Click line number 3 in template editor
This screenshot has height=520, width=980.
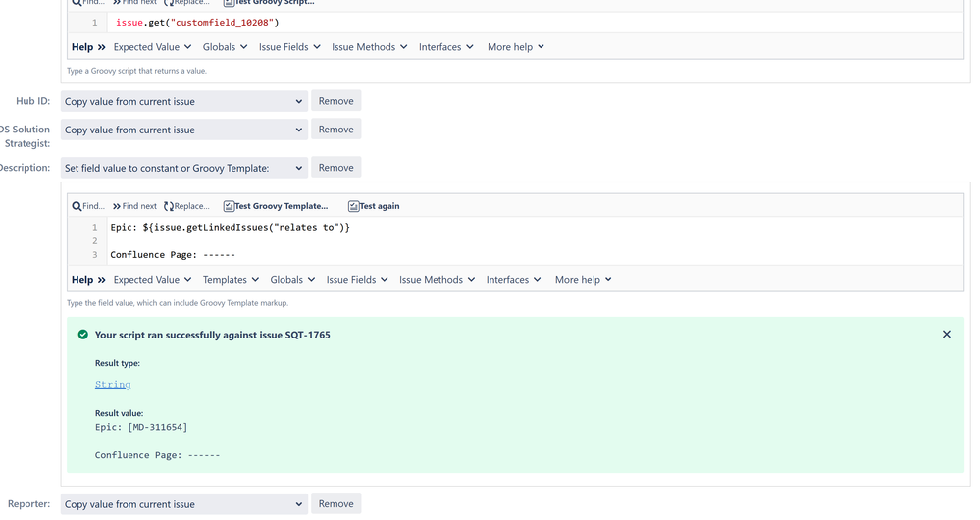[95, 255]
